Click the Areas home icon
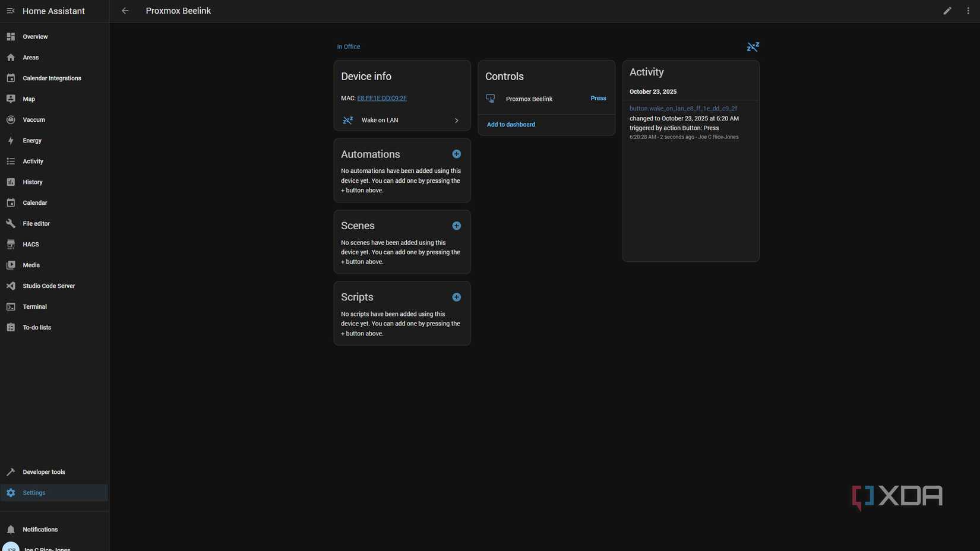The width and height of the screenshot is (980, 551). coord(11,58)
